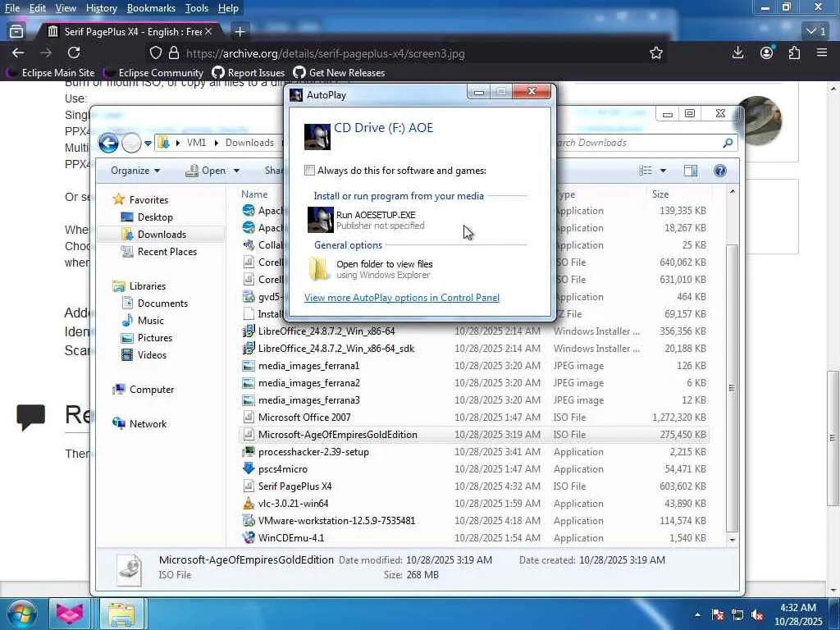Screen dimensions: 840x630
Task: Open Firefox History menu
Action: pos(101,8)
